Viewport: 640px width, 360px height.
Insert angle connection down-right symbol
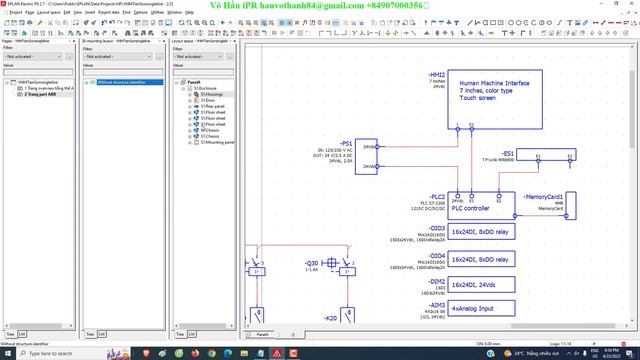pyautogui.click(x=321, y=33)
